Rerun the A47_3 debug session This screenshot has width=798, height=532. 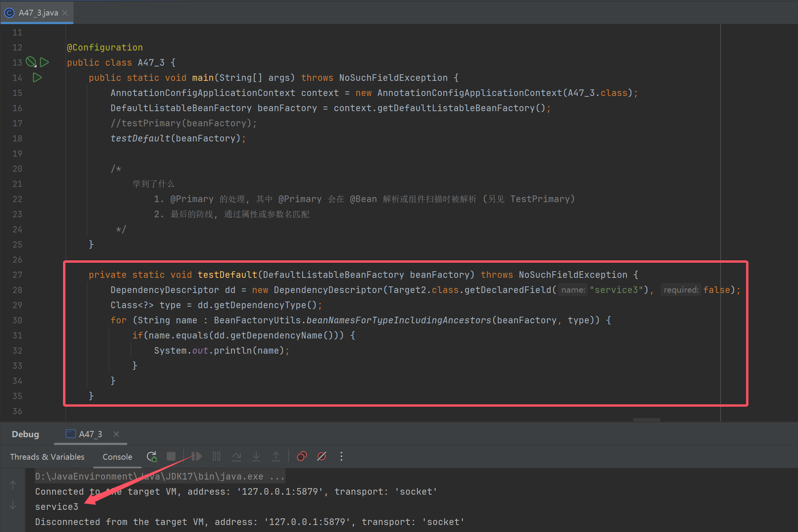click(152, 456)
